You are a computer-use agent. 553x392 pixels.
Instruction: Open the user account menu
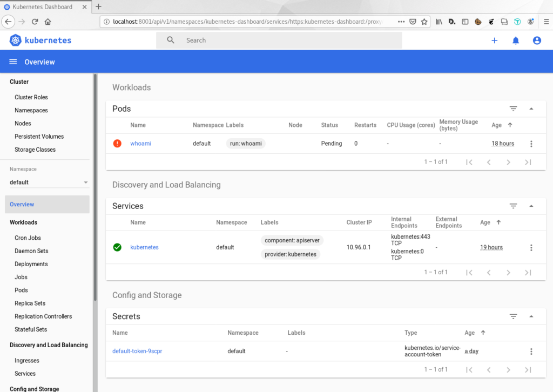pos(537,40)
